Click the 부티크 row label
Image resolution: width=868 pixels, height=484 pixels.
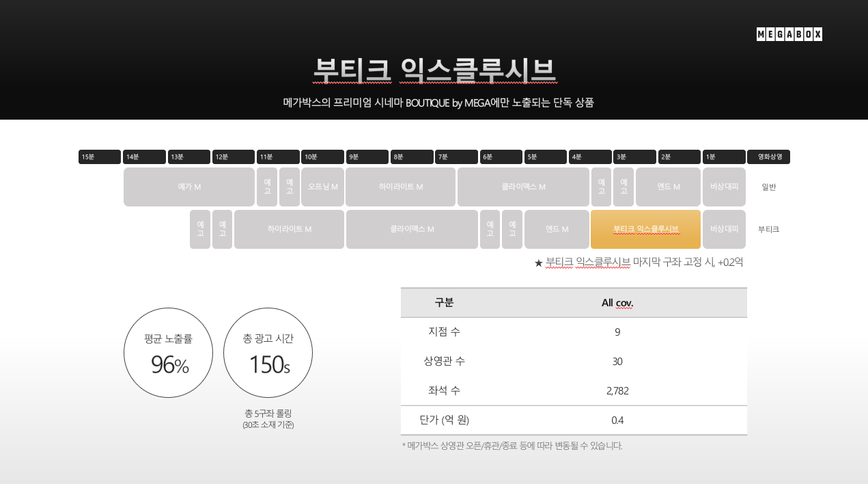coord(769,229)
